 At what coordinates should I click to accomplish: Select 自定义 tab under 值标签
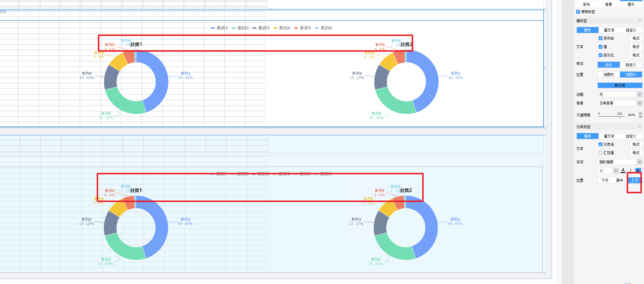[631, 30]
